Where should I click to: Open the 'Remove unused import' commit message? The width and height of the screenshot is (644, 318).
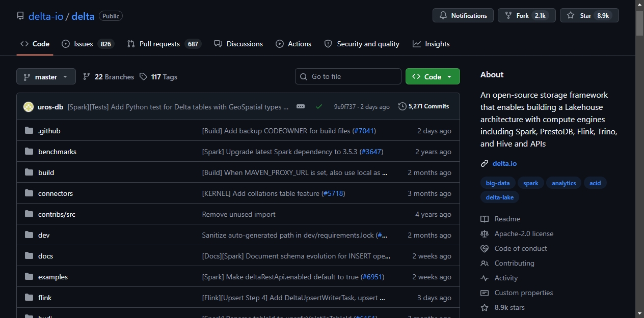pos(238,214)
